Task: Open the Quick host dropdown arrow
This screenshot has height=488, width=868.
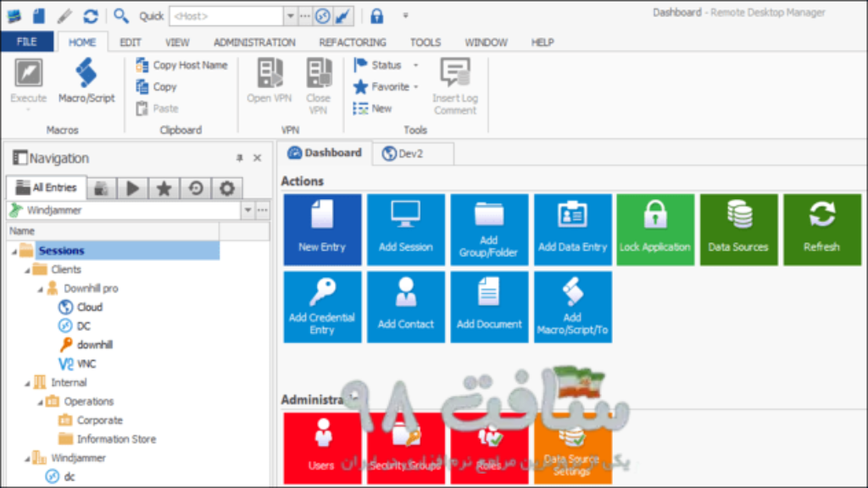Action: 291,16
